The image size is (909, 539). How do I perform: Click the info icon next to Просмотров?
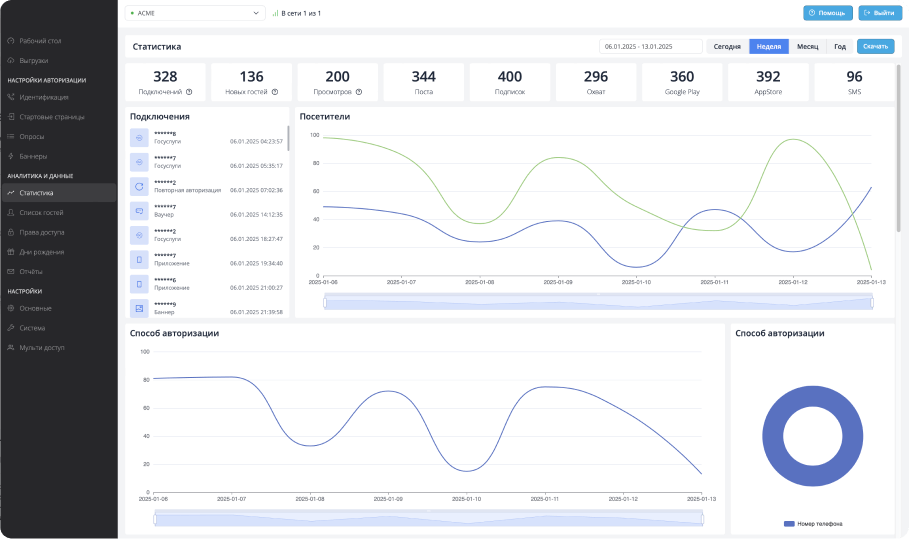click(359, 92)
